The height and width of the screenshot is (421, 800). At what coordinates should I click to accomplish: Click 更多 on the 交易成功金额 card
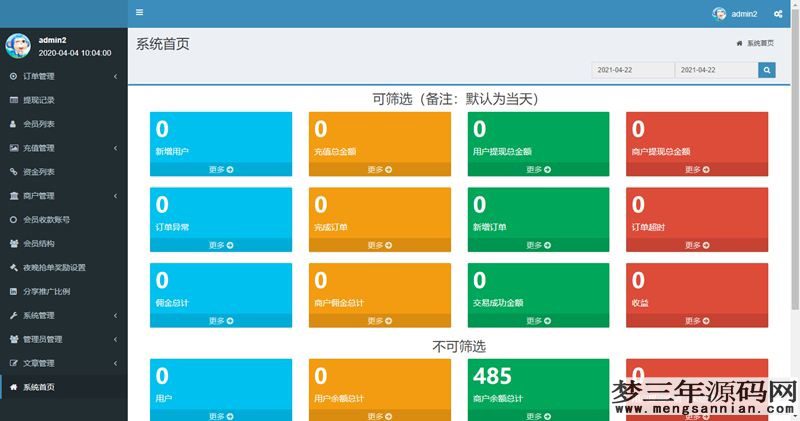click(538, 320)
